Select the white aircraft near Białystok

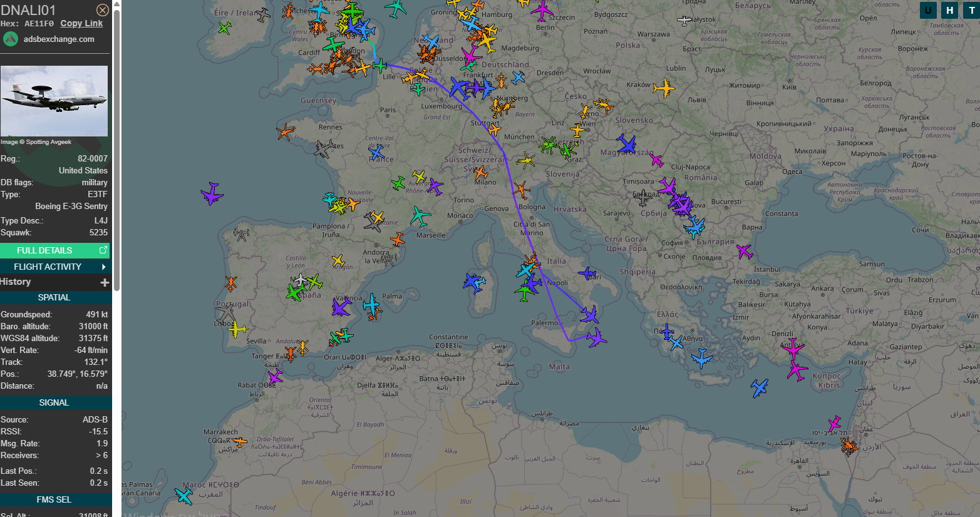(x=684, y=21)
